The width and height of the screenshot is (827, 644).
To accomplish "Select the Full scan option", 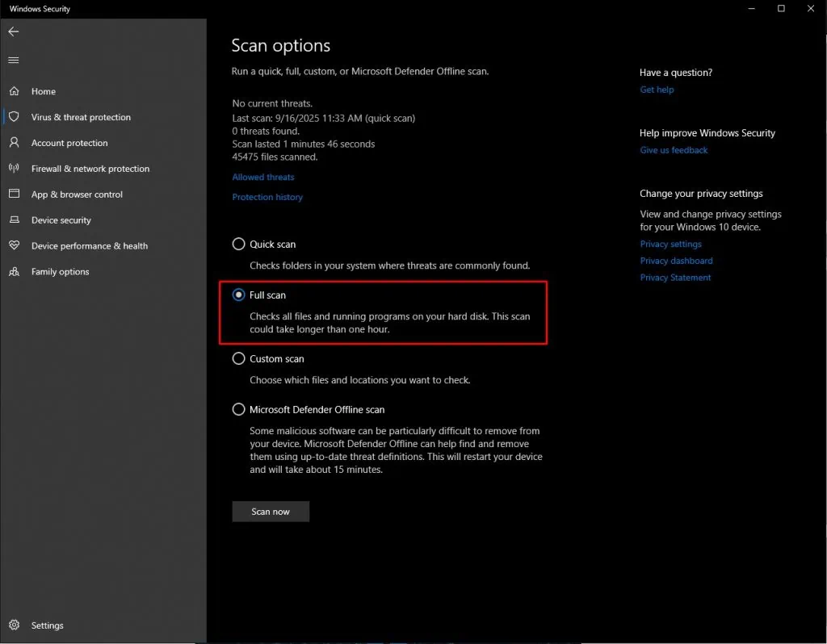I will (x=238, y=295).
